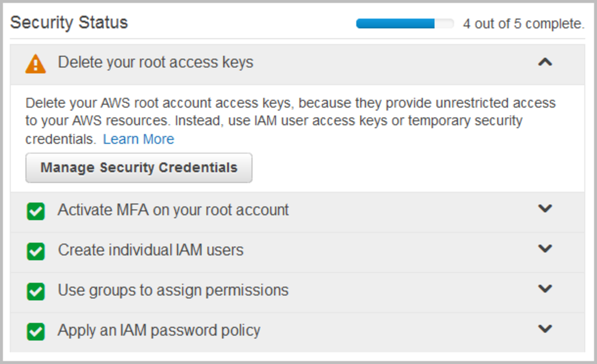The height and width of the screenshot is (364, 597).
Task: Expand the Use groups to assign permissions chevron
Action: coord(545,288)
